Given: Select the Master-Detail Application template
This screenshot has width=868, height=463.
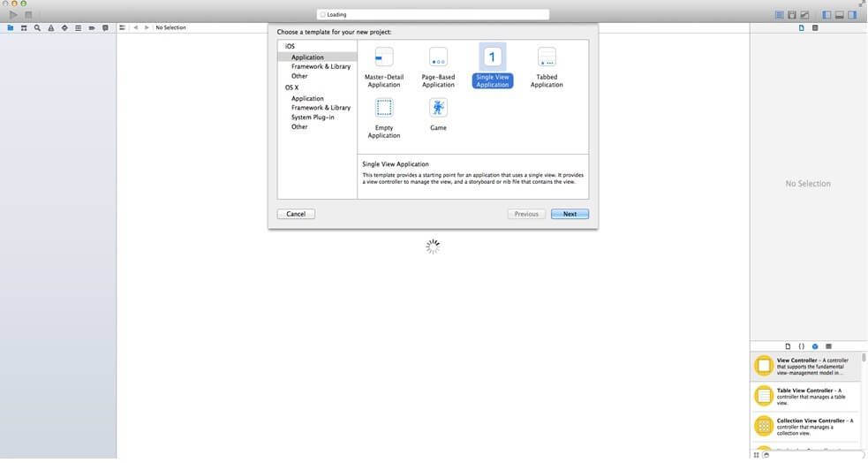Looking at the screenshot, I should click(384, 67).
